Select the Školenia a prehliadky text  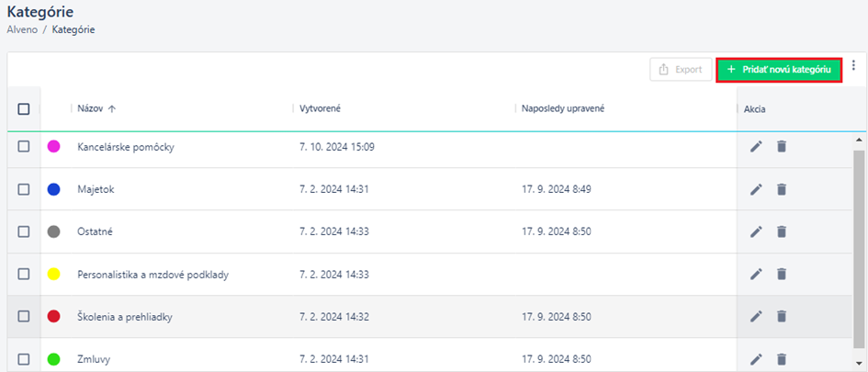125,317
